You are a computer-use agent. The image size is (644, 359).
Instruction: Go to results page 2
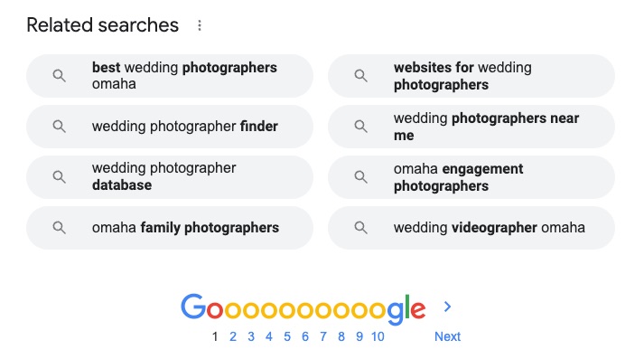(x=233, y=336)
